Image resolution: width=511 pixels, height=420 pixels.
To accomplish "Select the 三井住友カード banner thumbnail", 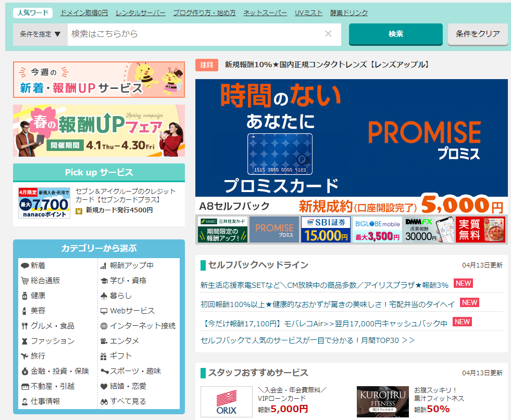I will [222, 230].
